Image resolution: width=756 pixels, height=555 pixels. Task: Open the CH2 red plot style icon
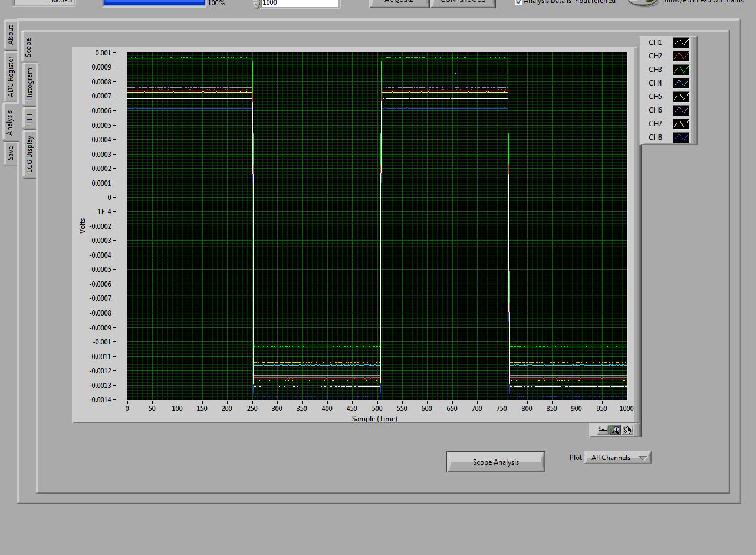681,56
